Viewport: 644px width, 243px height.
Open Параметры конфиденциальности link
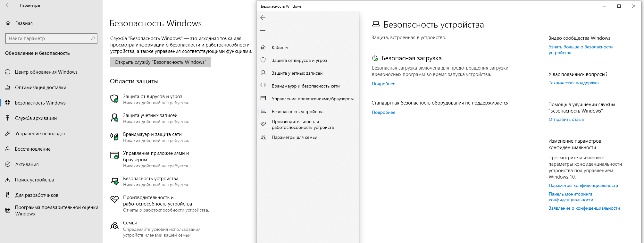pyautogui.click(x=583, y=185)
